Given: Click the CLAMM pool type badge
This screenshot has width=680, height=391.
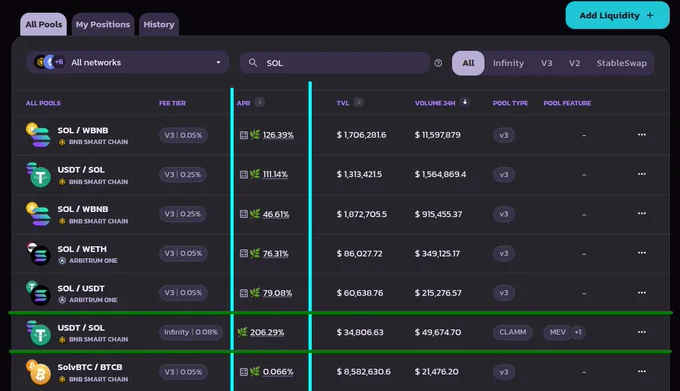Looking at the screenshot, I should coord(513,332).
